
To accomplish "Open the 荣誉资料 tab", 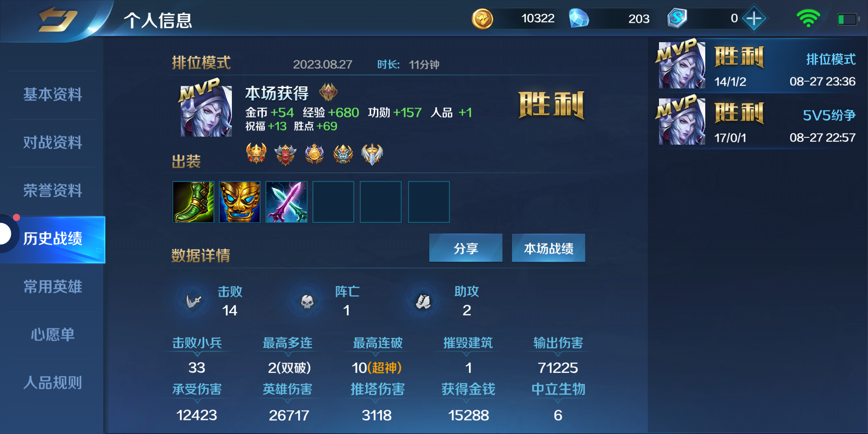I will pos(53,190).
